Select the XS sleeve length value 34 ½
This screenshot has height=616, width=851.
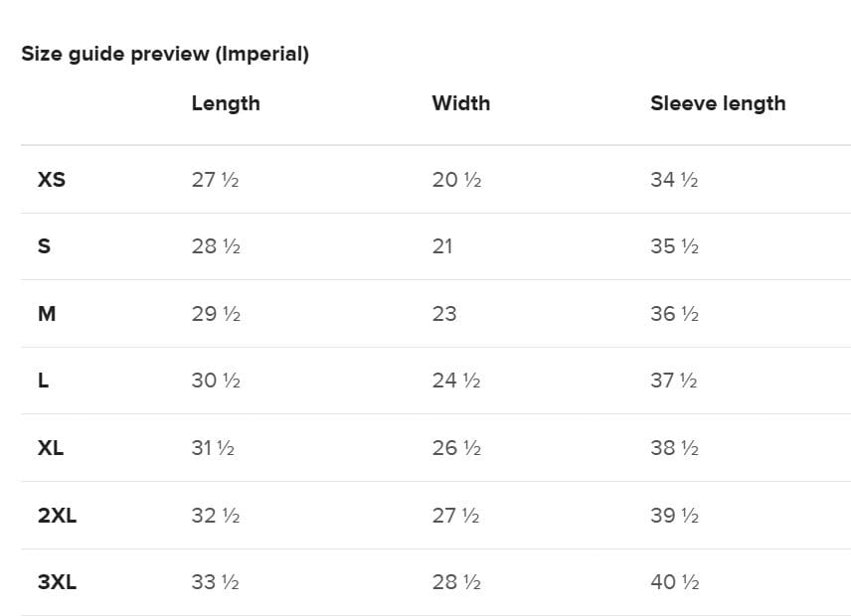(x=674, y=180)
